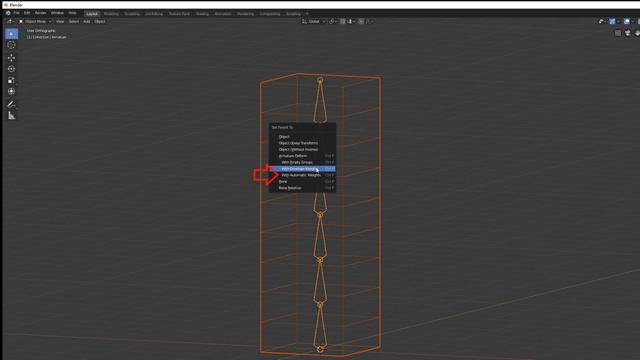Switch to the Sculpting workspace tab
The width and height of the screenshot is (640, 360).
(132, 14)
